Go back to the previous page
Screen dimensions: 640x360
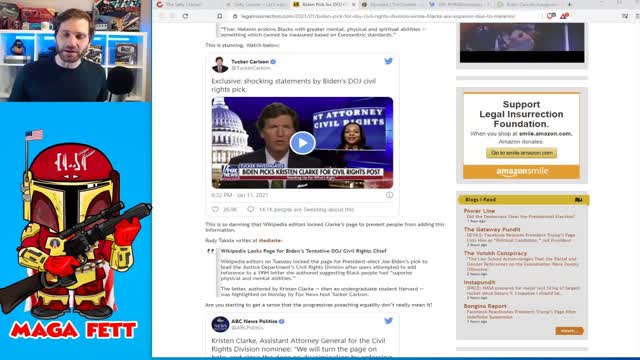point(162,16)
